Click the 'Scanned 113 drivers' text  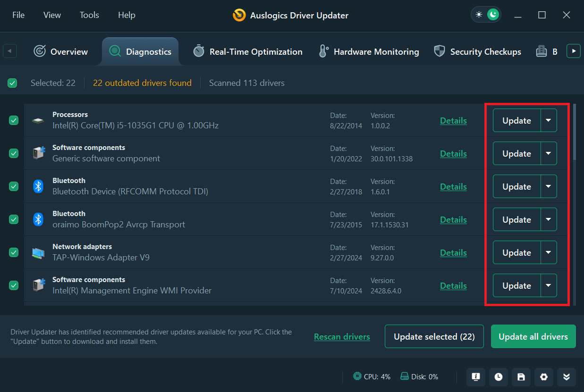click(247, 83)
